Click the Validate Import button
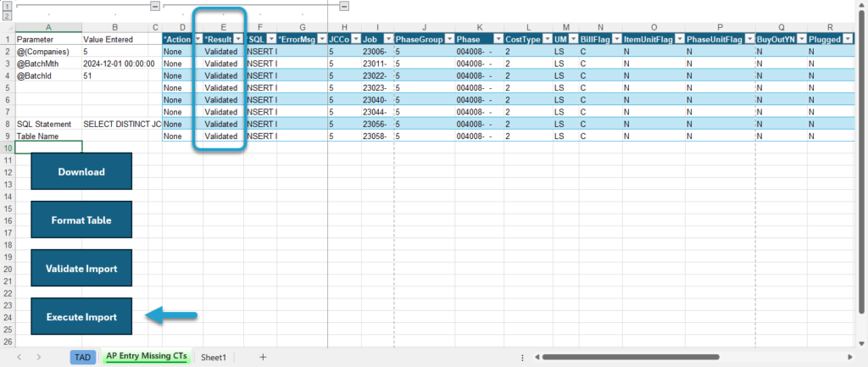 click(x=81, y=269)
